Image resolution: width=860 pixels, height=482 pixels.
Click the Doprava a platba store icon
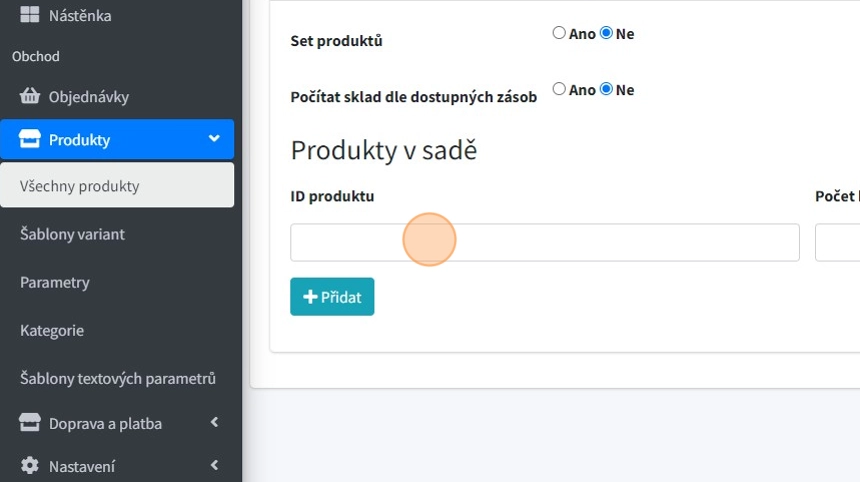[x=29, y=424]
